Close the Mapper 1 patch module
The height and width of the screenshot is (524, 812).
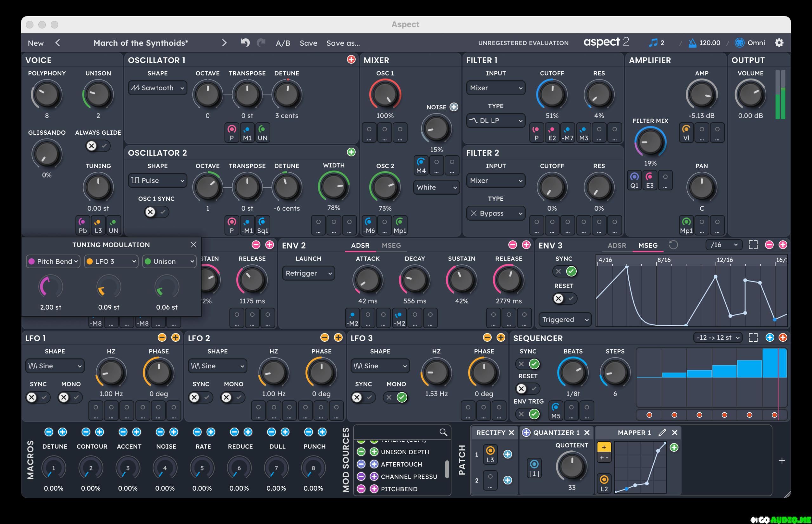coord(674,432)
